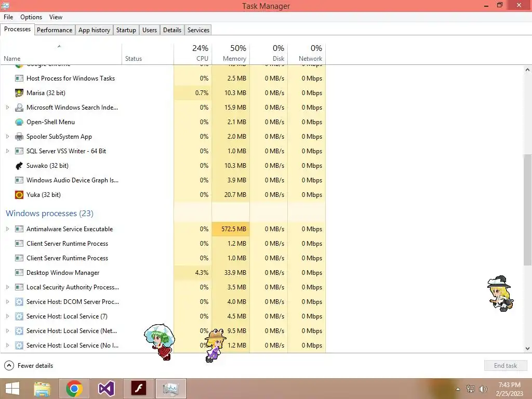
Task: Sort processes by CPU column
Action: tap(193, 54)
